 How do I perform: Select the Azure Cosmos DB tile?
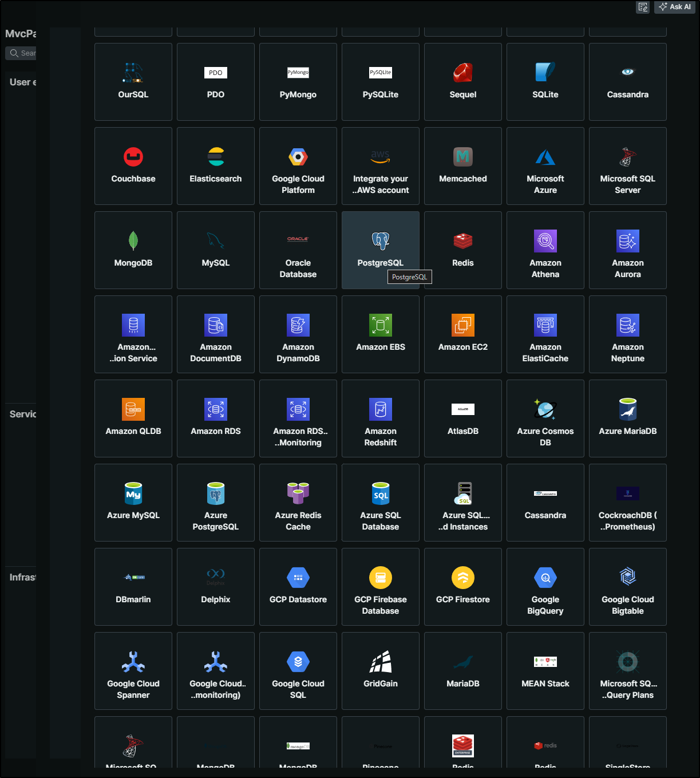[545, 418]
